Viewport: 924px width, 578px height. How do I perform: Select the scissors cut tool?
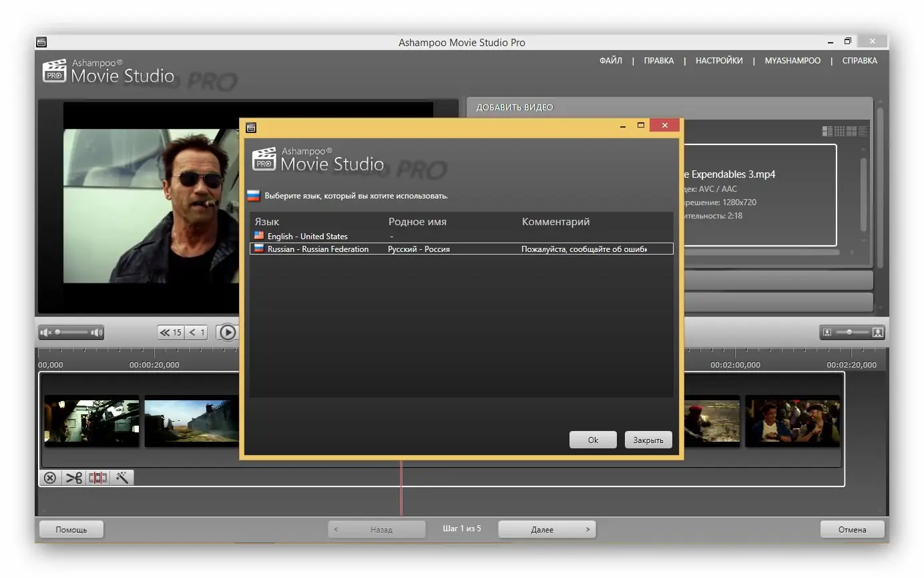[74, 478]
